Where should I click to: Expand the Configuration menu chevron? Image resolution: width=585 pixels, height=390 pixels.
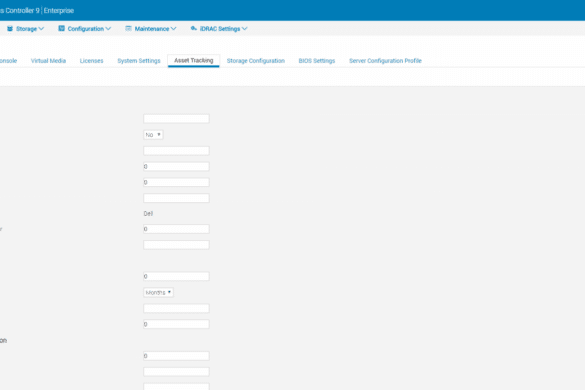coord(108,29)
